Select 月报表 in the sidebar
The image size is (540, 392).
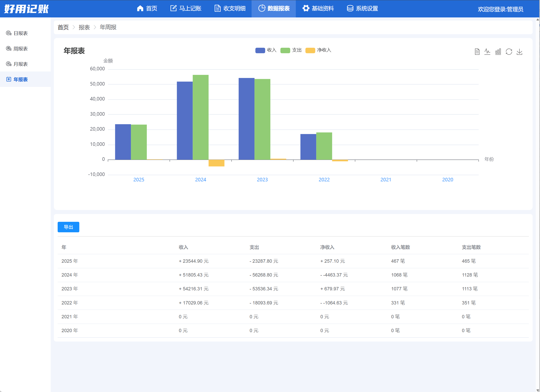[25, 64]
